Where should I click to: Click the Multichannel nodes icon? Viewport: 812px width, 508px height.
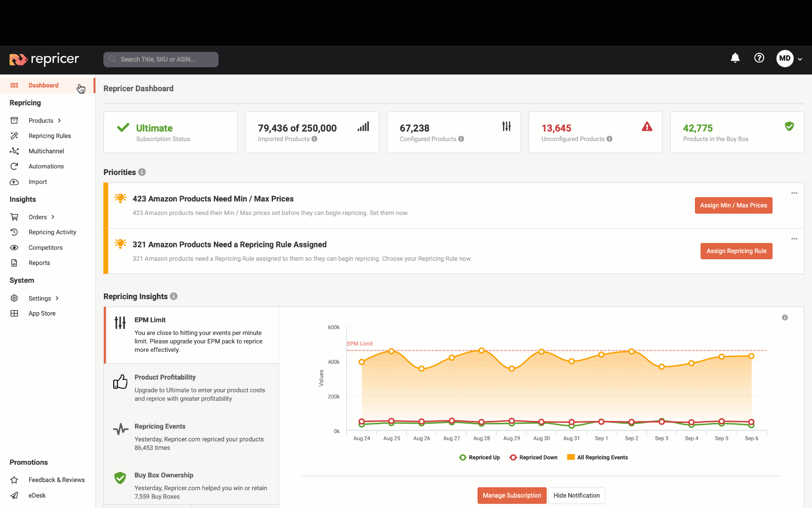tap(14, 151)
